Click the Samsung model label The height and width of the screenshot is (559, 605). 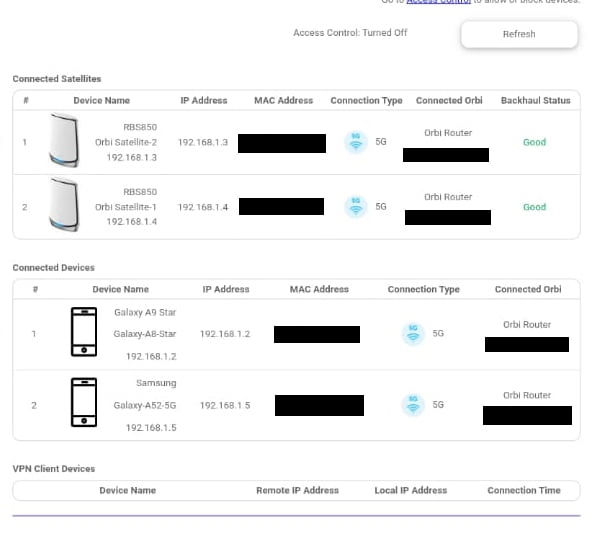pos(156,383)
